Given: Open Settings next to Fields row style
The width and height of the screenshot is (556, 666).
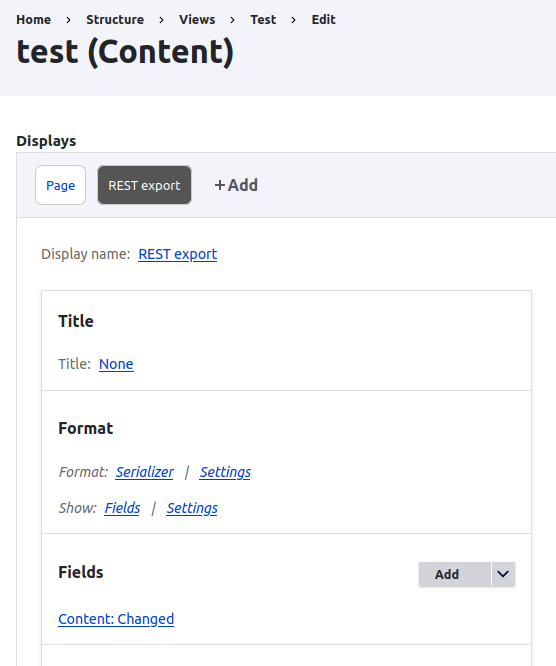Looking at the screenshot, I should (x=192, y=508).
